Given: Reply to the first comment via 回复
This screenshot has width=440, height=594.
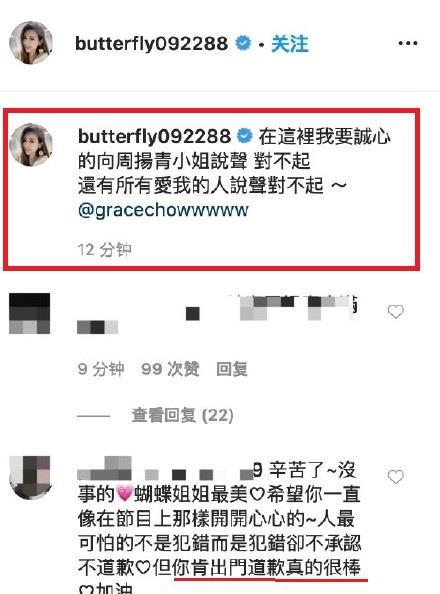Looking at the screenshot, I should (x=232, y=369).
